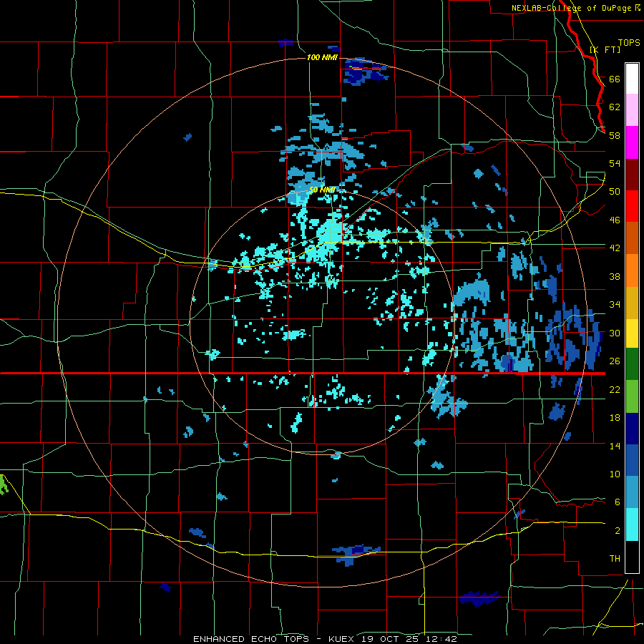
Task: Click the 38 legend value
Action: (615, 276)
